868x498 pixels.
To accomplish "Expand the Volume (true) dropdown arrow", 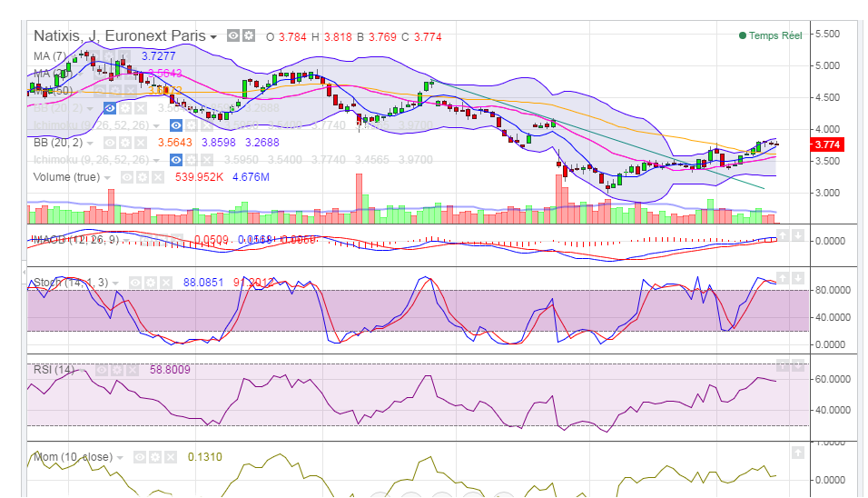I will [107, 177].
